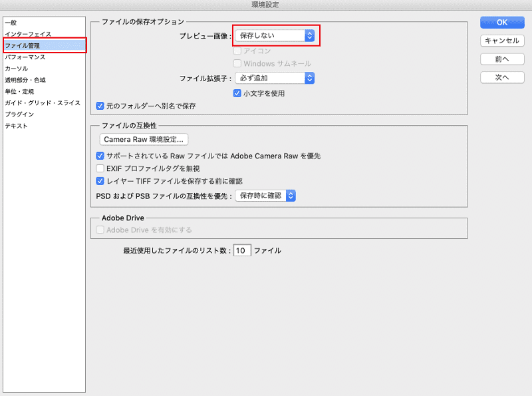
Task: Confirm with the OK button
Action: (502, 23)
